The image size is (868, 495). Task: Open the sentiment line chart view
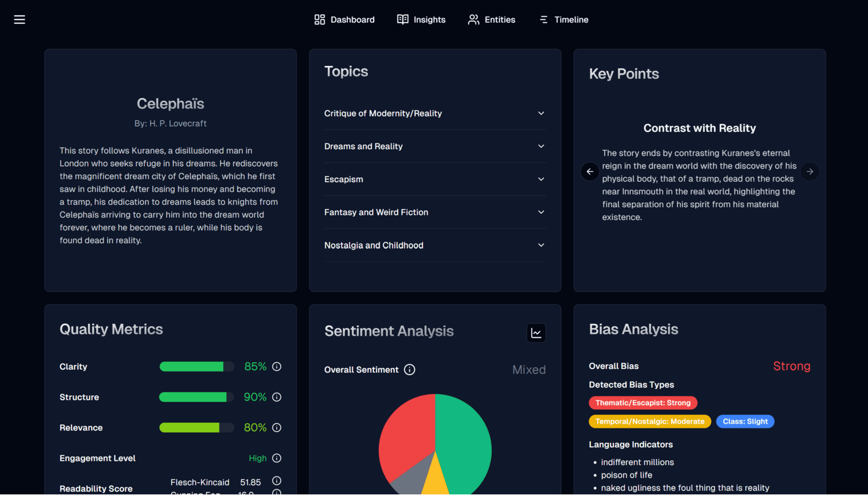(x=536, y=333)
